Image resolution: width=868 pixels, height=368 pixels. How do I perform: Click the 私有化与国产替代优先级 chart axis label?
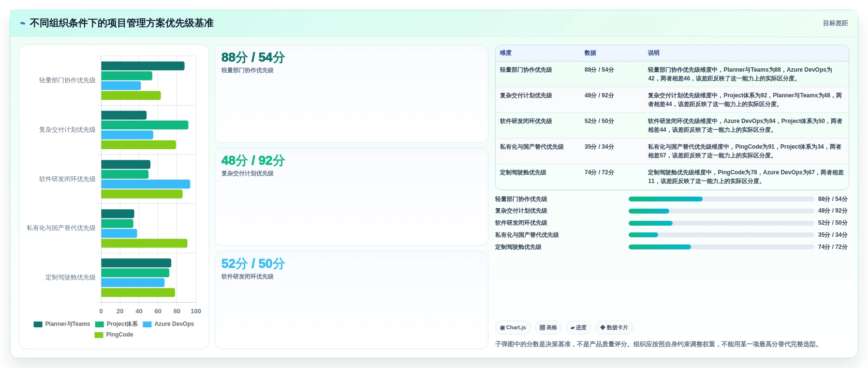(61, 228)
